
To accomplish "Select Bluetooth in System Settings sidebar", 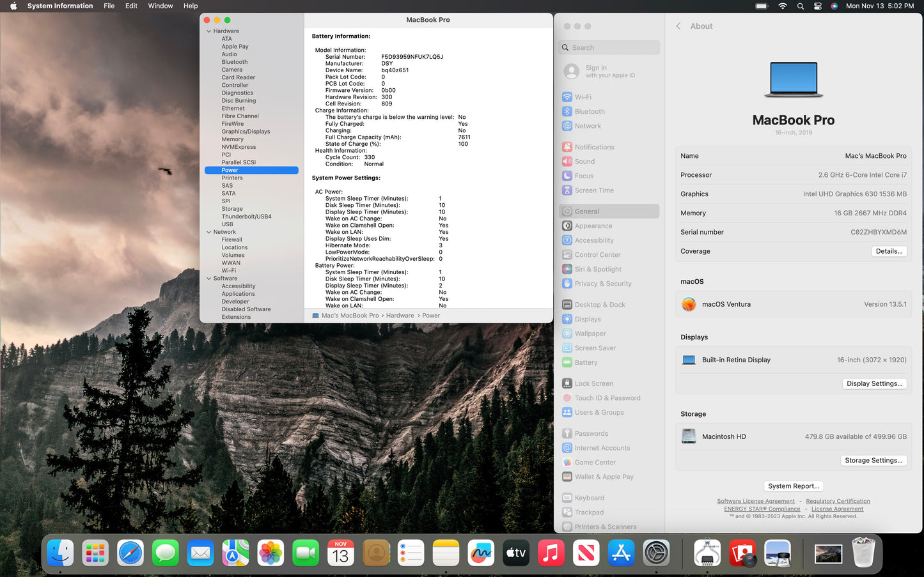I will point(589,112).
